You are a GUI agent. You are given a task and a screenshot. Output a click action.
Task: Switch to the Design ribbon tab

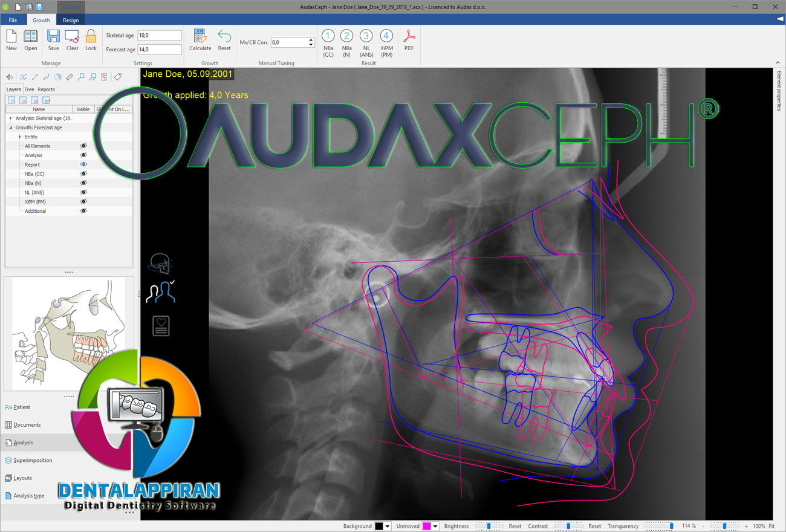[71, 20]
